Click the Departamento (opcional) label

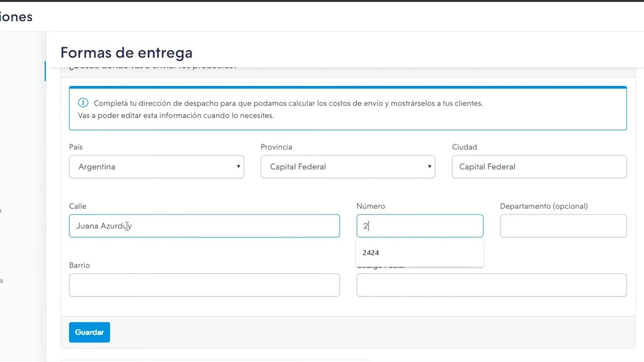pyautogui.click(x=544, y=206)
